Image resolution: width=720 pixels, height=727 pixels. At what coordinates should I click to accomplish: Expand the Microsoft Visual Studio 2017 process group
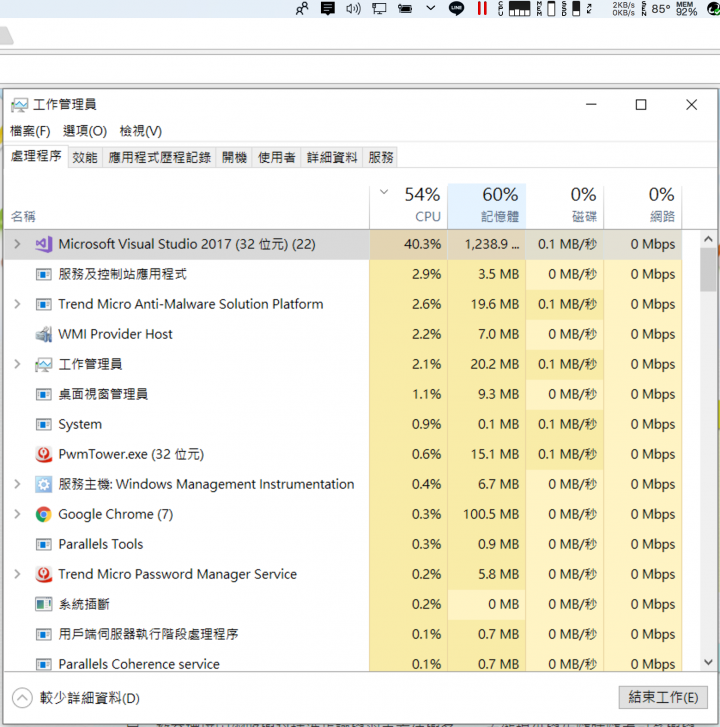(x=17, y=244)
